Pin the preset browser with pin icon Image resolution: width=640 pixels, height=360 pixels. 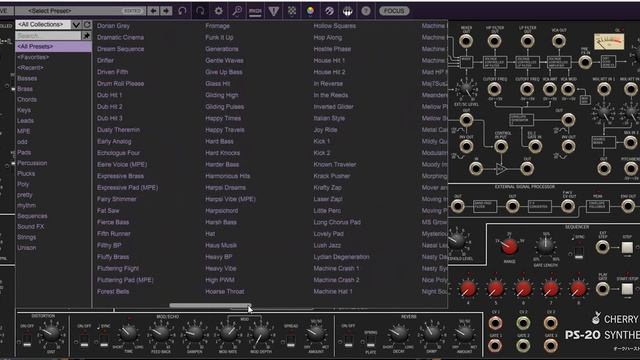[87, 36]
